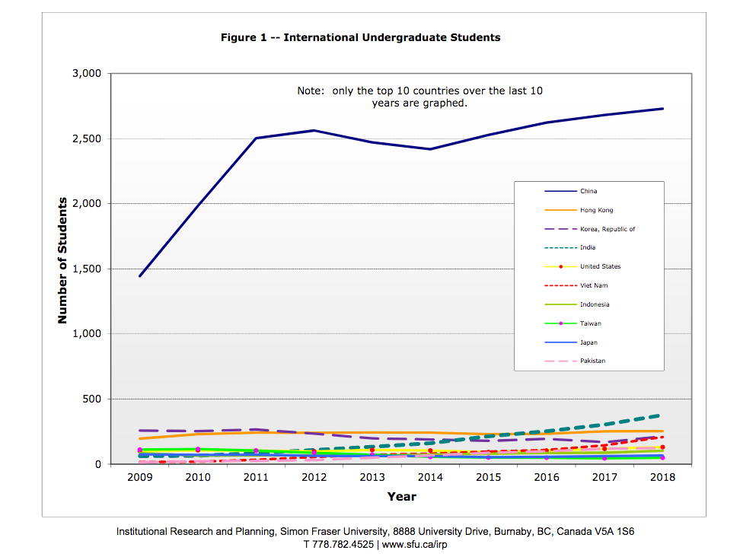740x560 pixels.
Task: Select the India dashed line legend swatch
Action: 559,247
